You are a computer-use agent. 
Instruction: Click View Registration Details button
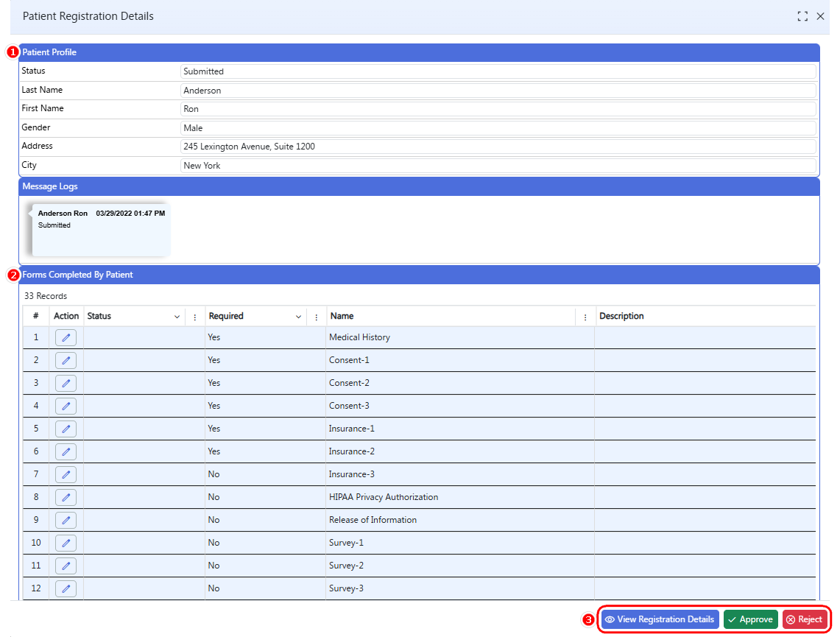pyautogui.click(x=660, y=619)
